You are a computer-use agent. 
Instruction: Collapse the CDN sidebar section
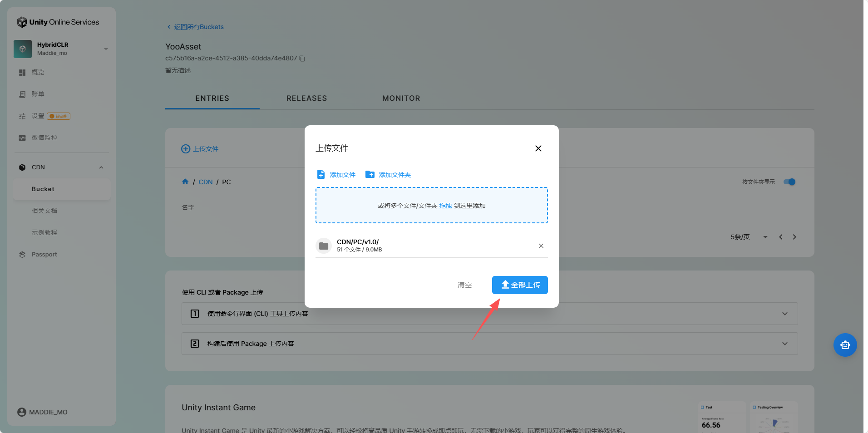pyautogui.click(x=101, y=167)
